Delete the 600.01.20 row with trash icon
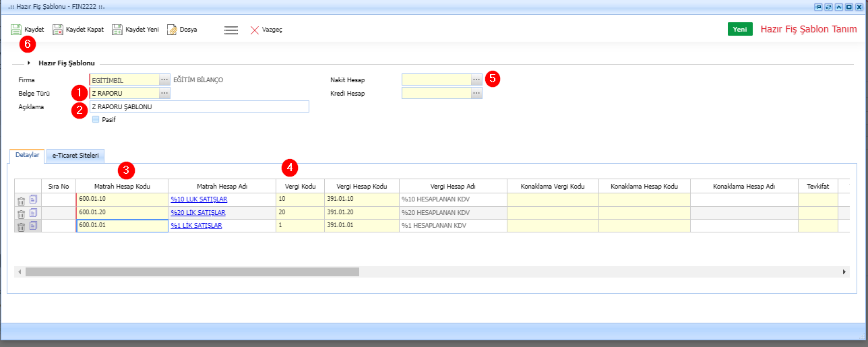 tap(21, 213)
